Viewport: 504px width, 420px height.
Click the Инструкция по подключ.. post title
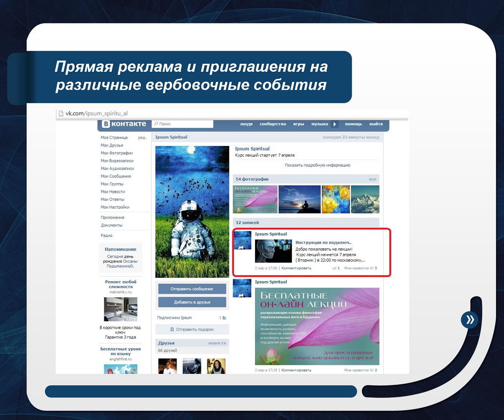point(323,243)
